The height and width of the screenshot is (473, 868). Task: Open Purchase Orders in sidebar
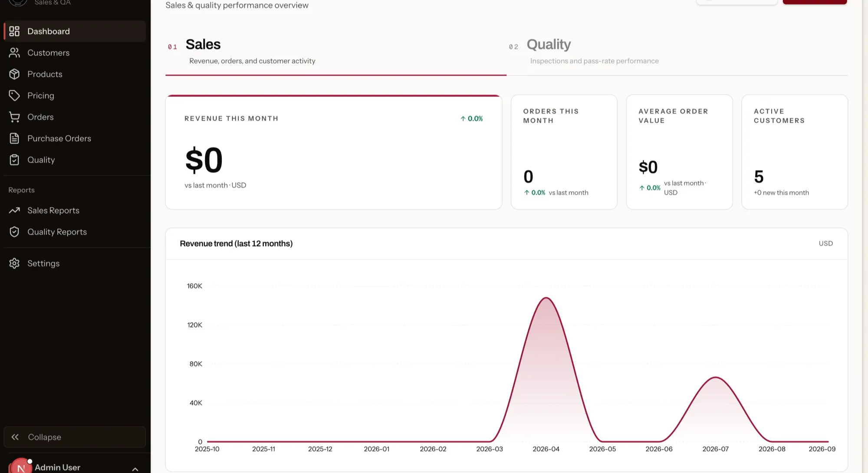(75, 138)
